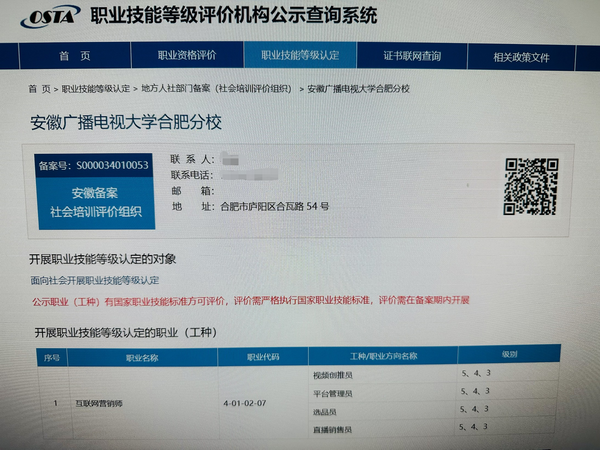Click the 首页 breadcrumb link

[x=39, y=89]
